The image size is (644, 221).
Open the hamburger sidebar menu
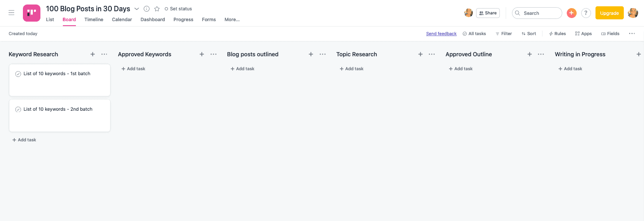tap(12, 13)
